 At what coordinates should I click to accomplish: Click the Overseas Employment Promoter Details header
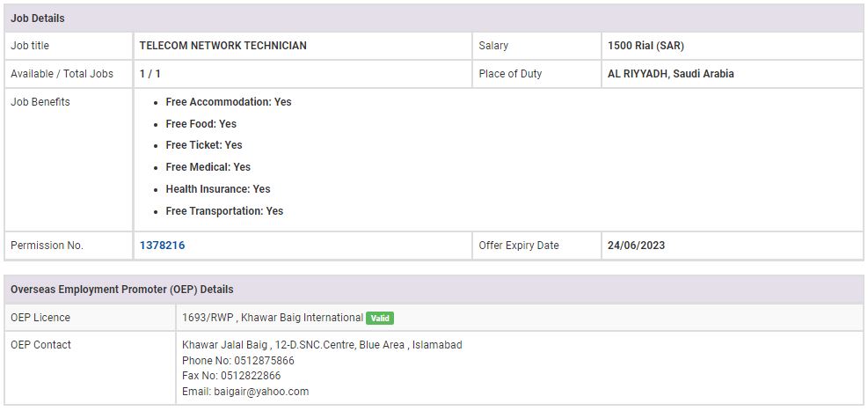[x=121, y=289]
